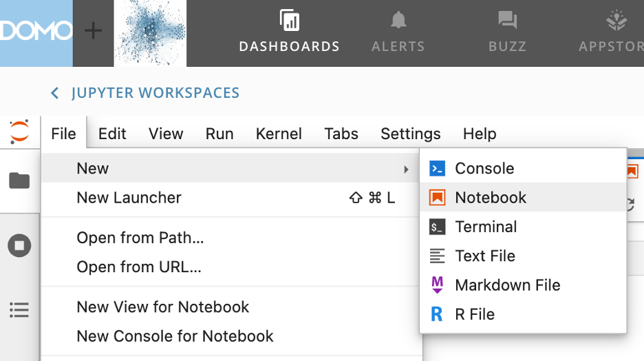Open the File menu
The height and width of the screenshot is (361, 644).
(x=64, y=134)
